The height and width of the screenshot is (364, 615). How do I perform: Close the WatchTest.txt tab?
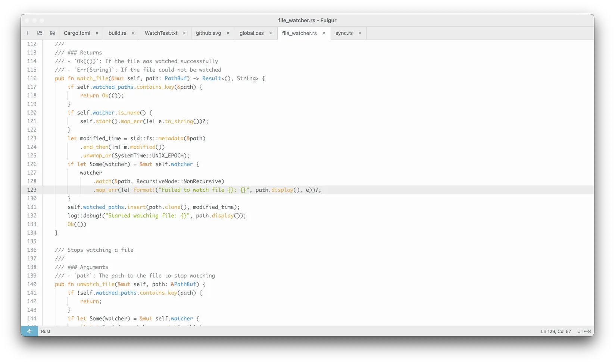[x=184, y=33]
